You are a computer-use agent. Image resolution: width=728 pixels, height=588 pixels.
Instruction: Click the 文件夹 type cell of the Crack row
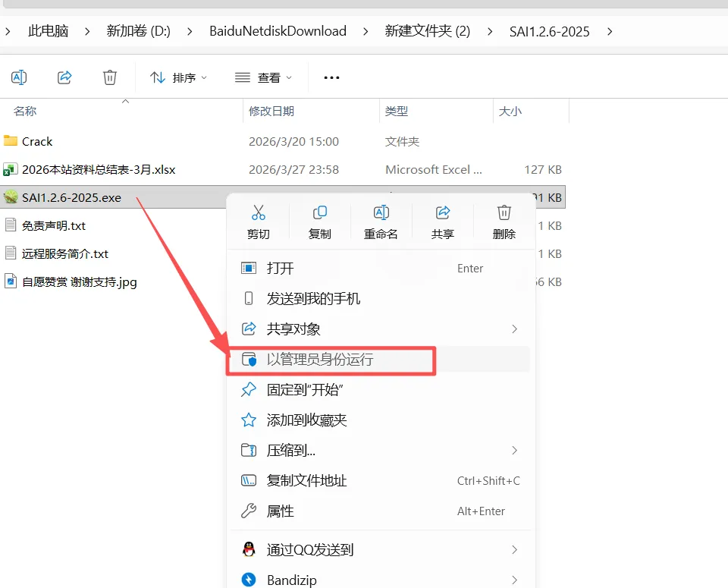click(x=402, y=141)
